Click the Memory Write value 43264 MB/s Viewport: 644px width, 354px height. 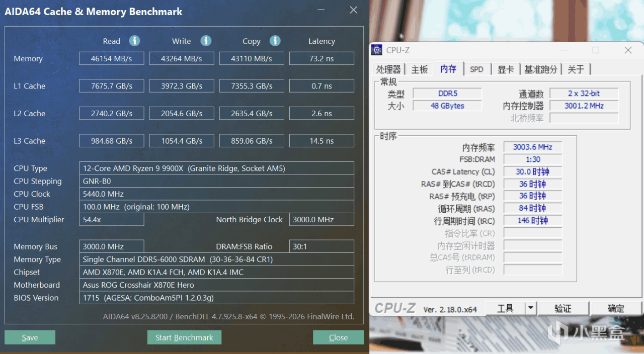point(182,58)
